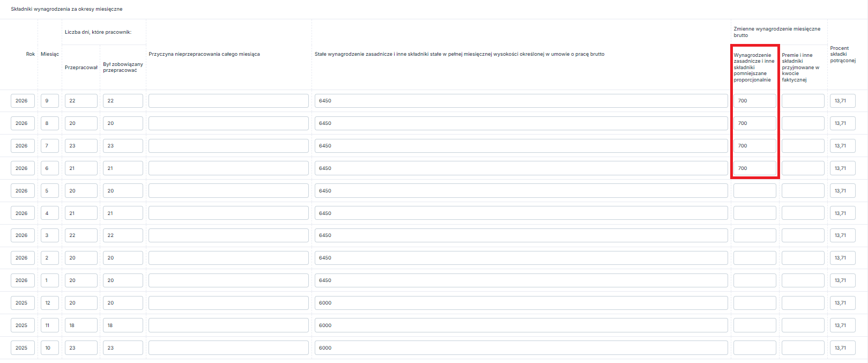868x363 pixels.
Task: Click the empty variable pay field for month 5
Action: 754,191
